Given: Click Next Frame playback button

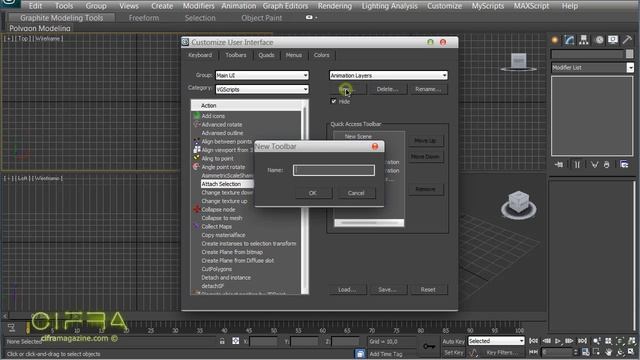Looking at the screenshot, I should (569, 341).
